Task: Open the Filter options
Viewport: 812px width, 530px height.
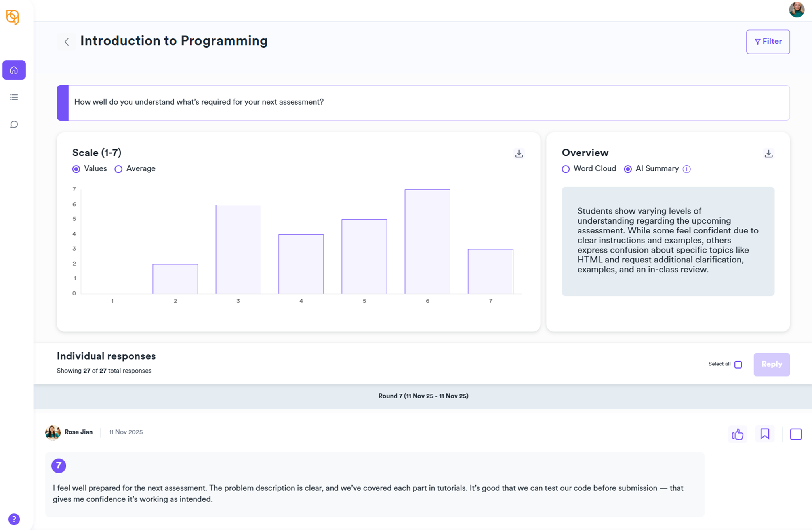Action: 768,42
